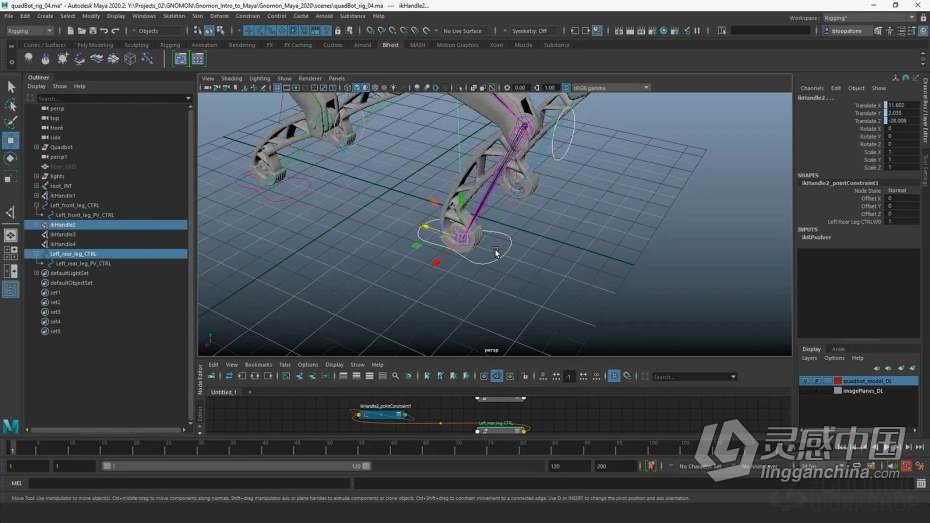Switch to the Rigging shelf tab
The height and width of the screenshot is (523, 930).
click(x=170, y=45)
